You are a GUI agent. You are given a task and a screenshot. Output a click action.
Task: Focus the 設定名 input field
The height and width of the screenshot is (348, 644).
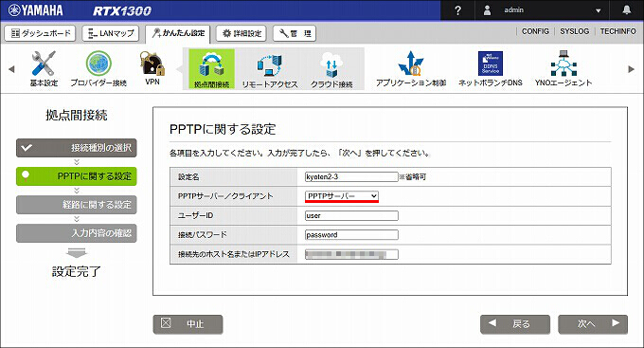tap(351, 177)
